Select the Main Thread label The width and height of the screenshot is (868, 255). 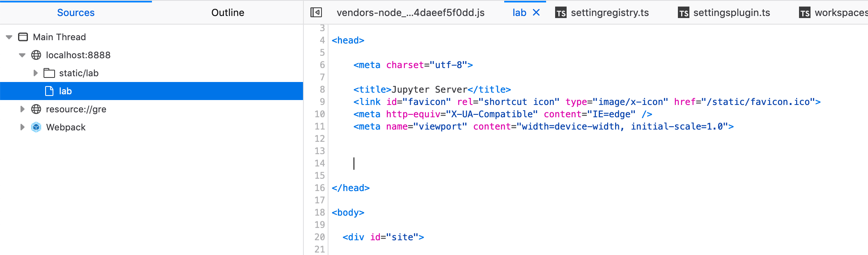(60, 37)
